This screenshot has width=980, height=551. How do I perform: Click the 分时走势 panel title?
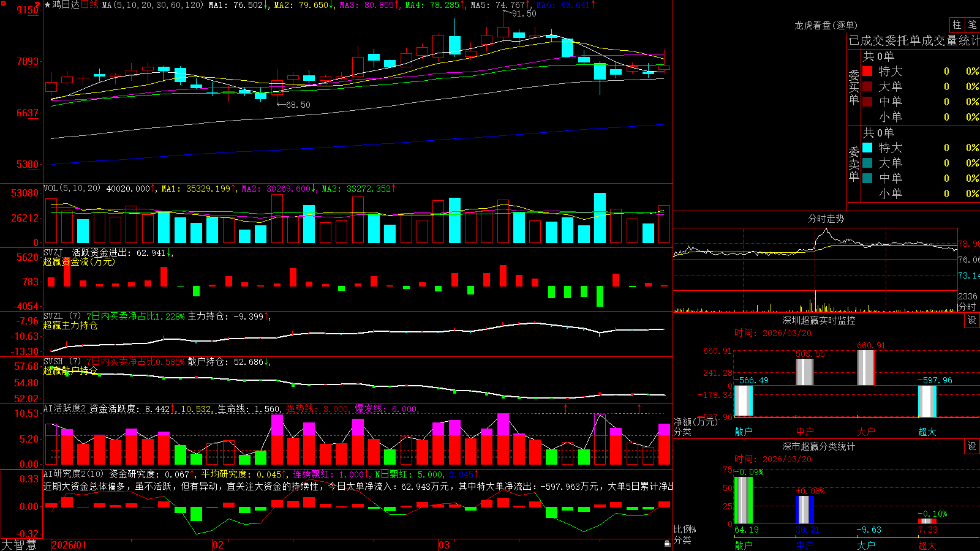pyautogui.click(x=826, y=219)
